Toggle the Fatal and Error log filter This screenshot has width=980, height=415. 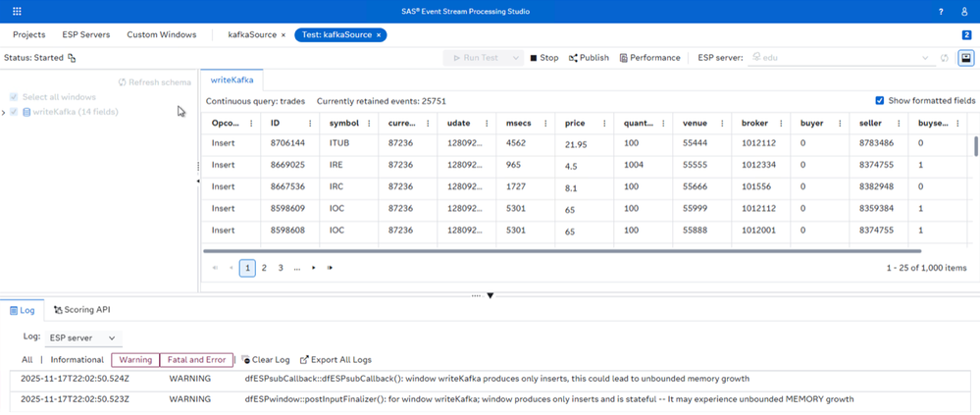(196, 359)
